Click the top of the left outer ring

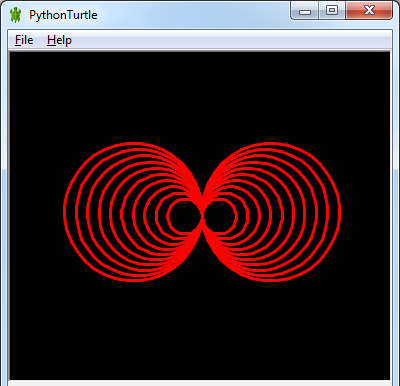tap(133, 144)
